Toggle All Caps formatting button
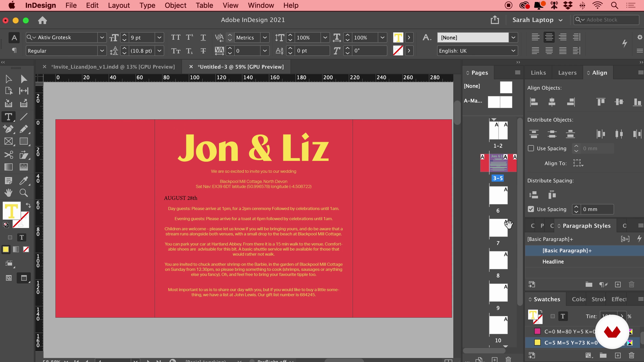This screenshot has width=644, height=362. tap(175, 38)
